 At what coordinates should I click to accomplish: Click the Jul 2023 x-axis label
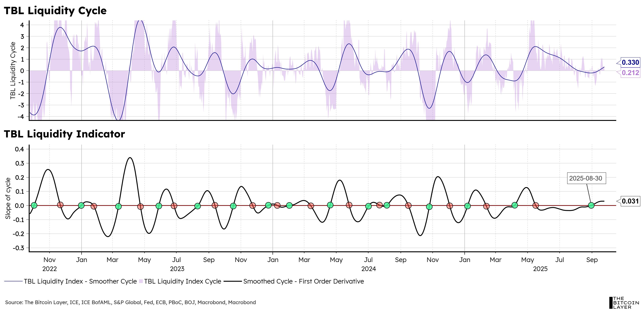pos(176,260)
